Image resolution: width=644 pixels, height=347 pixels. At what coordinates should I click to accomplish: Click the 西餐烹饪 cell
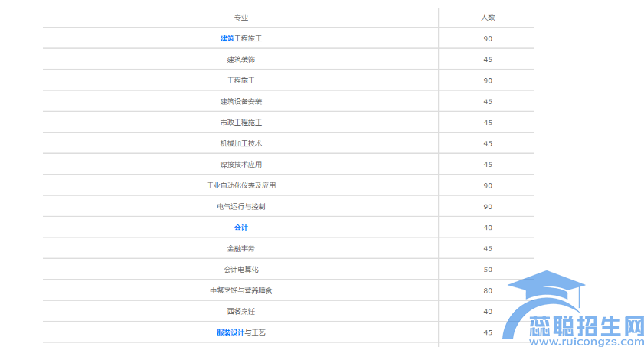click(x=241, y=311)
